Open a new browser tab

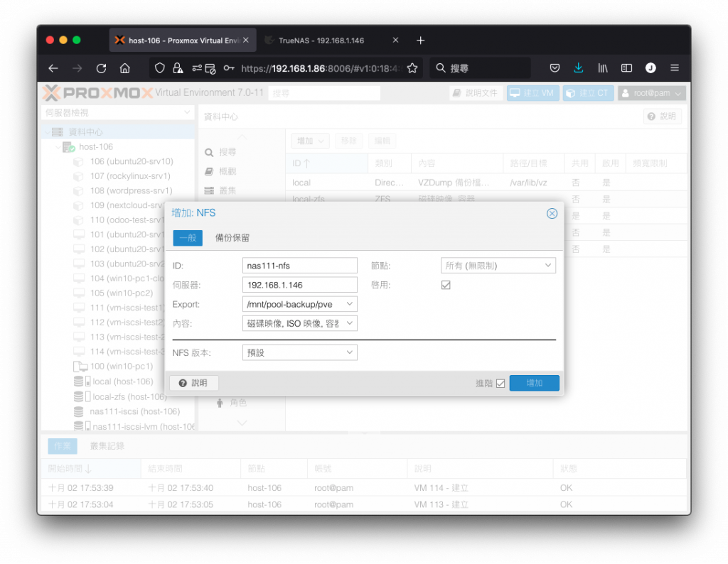point(420,40)
